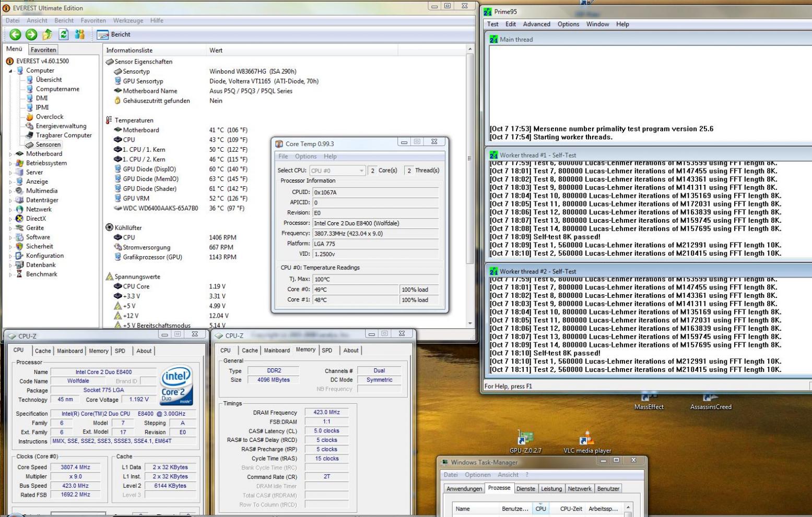Viewport: 812px width, 517px height.
Task: Click the Informationsliste column header
Action: point(154,51)
